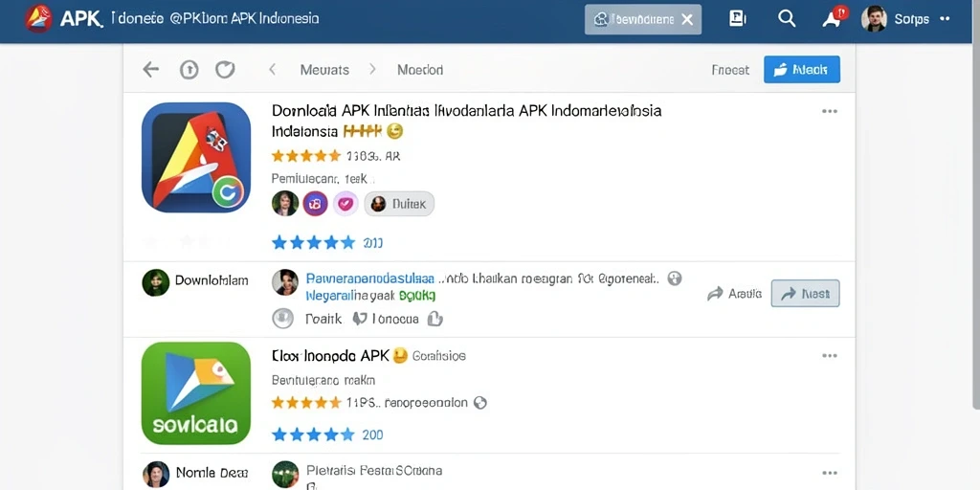980x490 pixels.
Task: Open notifications bell with red badge
Action: tap(834, 18)
